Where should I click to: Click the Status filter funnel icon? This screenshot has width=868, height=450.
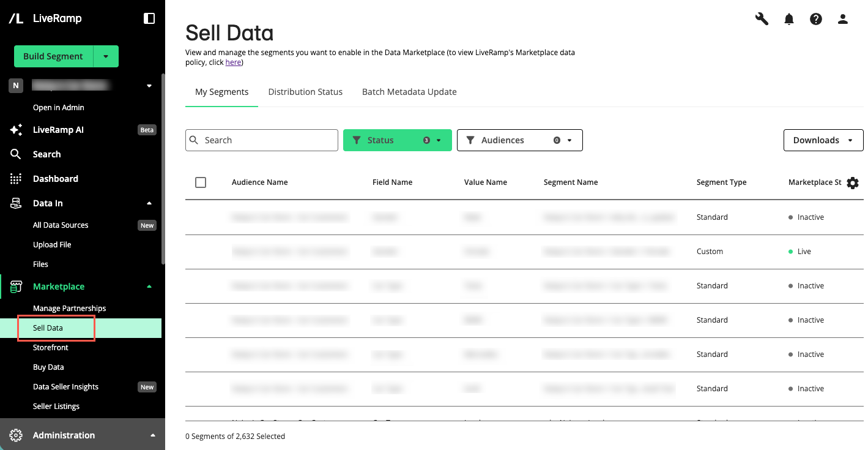[357, 140]
